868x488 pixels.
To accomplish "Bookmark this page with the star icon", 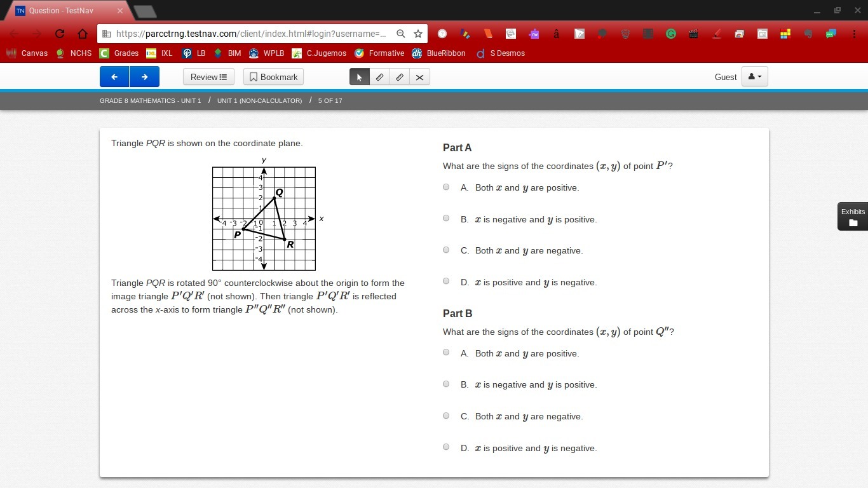I will pos(417,34).
